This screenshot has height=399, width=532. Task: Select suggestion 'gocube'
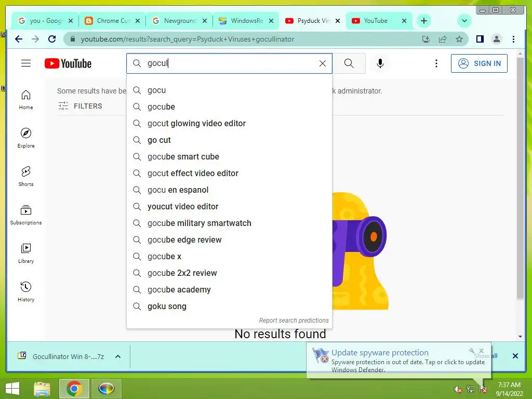point(229,107)
